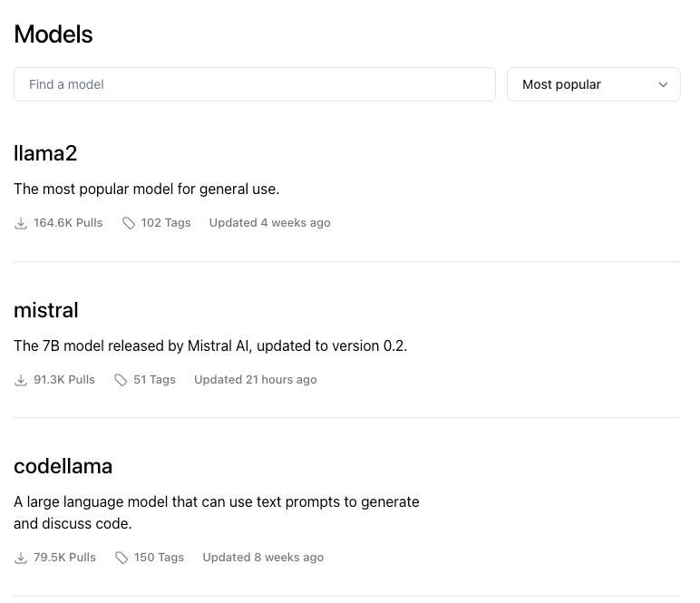Click the tag icon beside 51 Tags
Screen dimensions: 700x603
coord(121,380)
